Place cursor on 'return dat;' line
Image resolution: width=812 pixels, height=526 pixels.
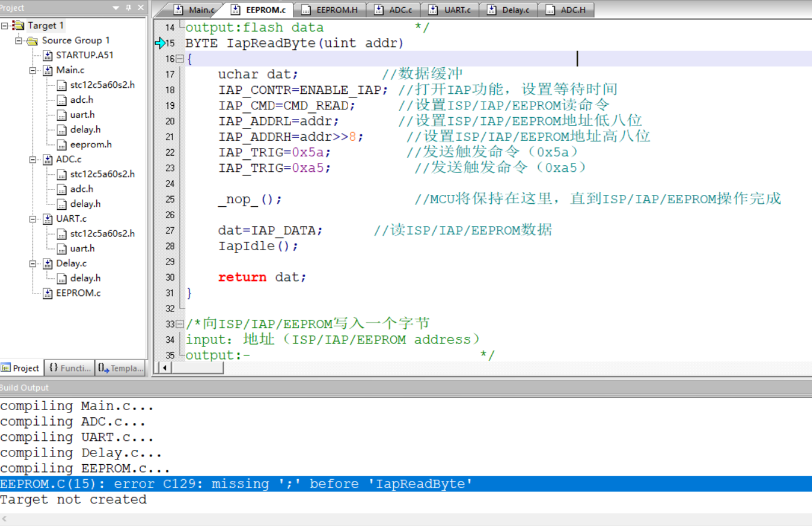(262, 277)
